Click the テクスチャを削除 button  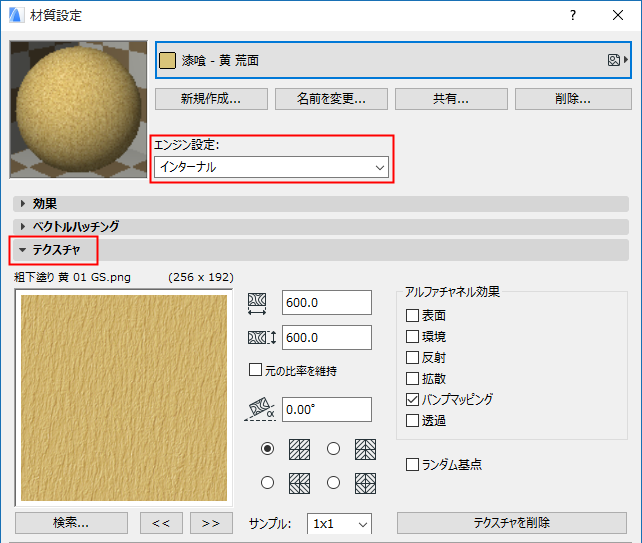tap(512, 523)
